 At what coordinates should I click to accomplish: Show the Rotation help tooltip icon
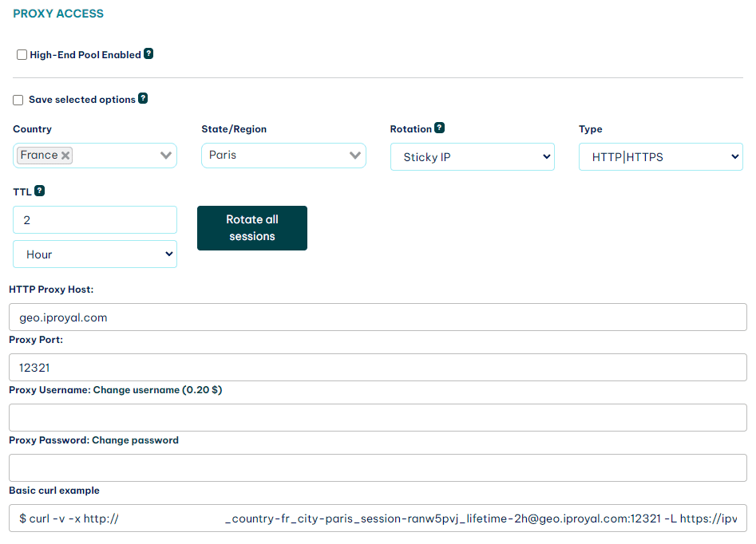pos(439,128)
